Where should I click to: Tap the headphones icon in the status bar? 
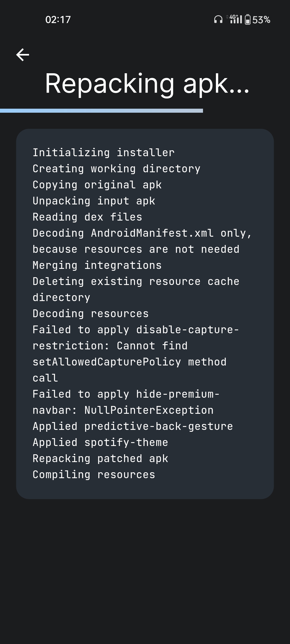pyautogui.click(x=218, y=20)
